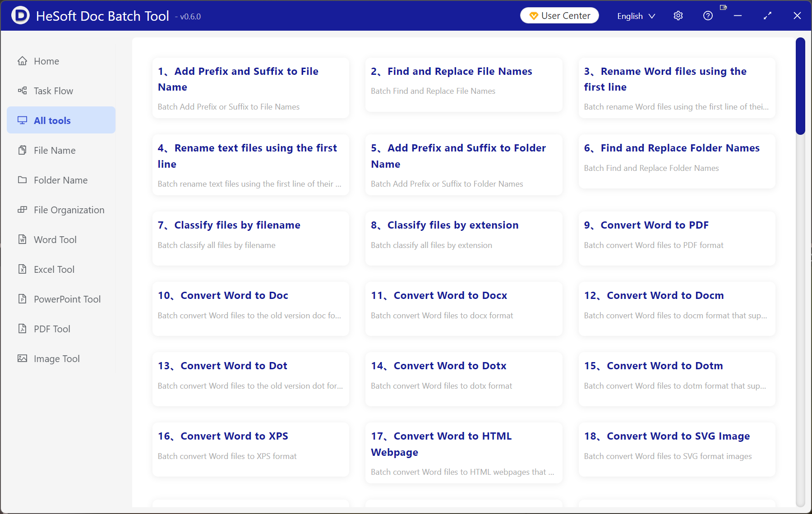Open the Word Tool category
Image resolution: width=812 pixels, height=514 pixels.
61,239
